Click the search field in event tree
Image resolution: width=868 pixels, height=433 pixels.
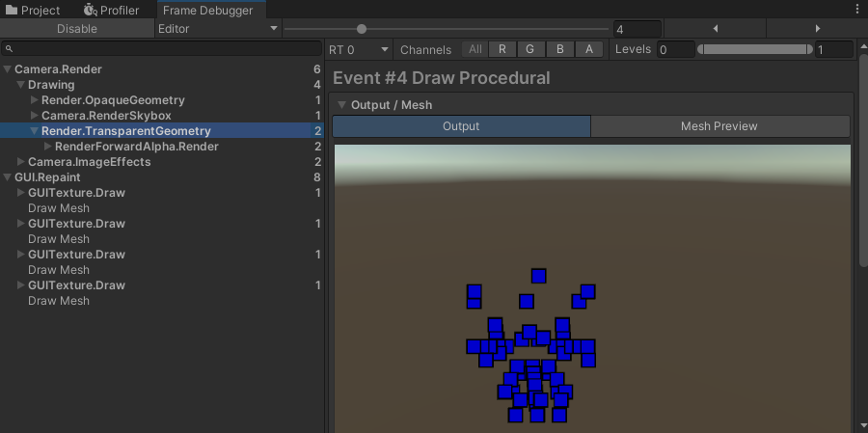tap(162, 49)
